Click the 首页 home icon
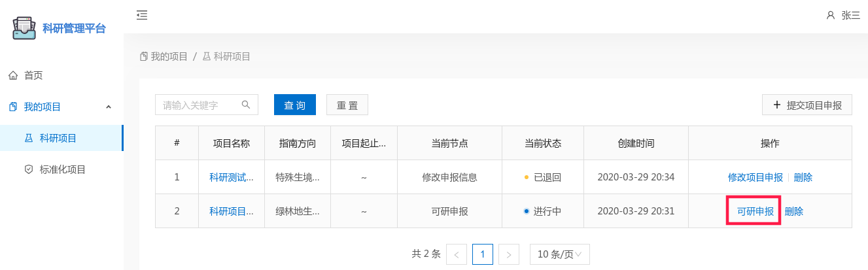The height and width of the screenshot is (270, 868). tap(13, 76)
